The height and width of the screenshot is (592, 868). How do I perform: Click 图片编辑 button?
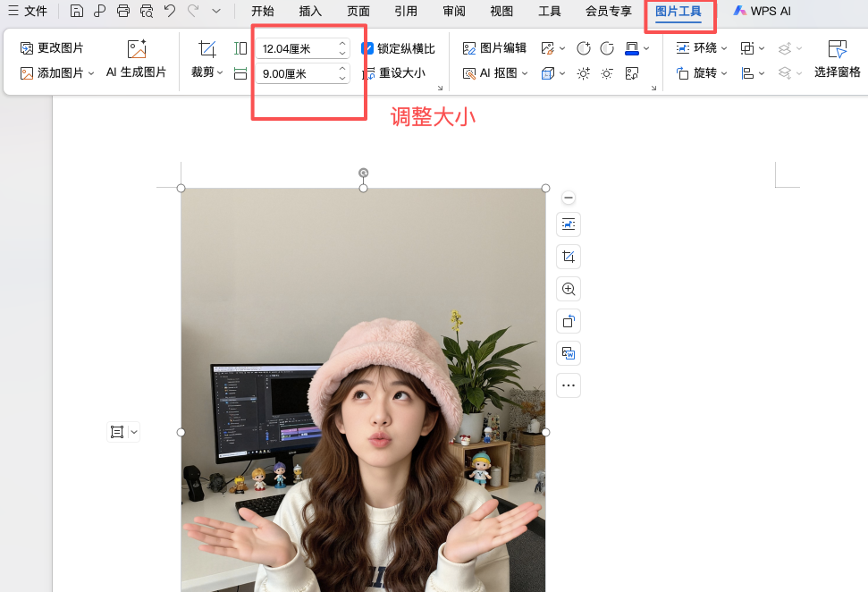[494, 48]
